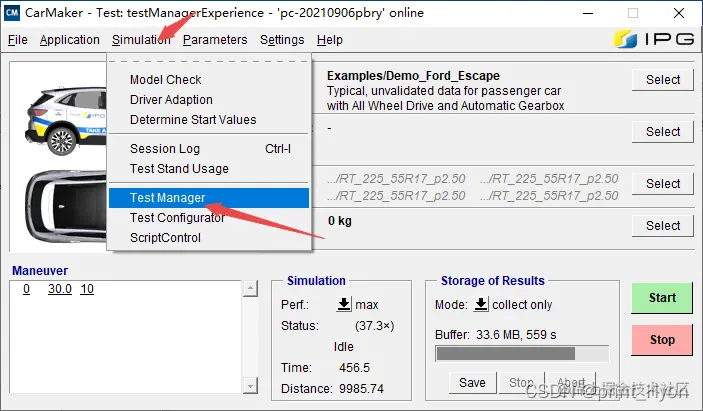Image resolution: width=703 pixels, height=411 pixels.
Task: Open the Parameters menu
Action: [215, 40]
